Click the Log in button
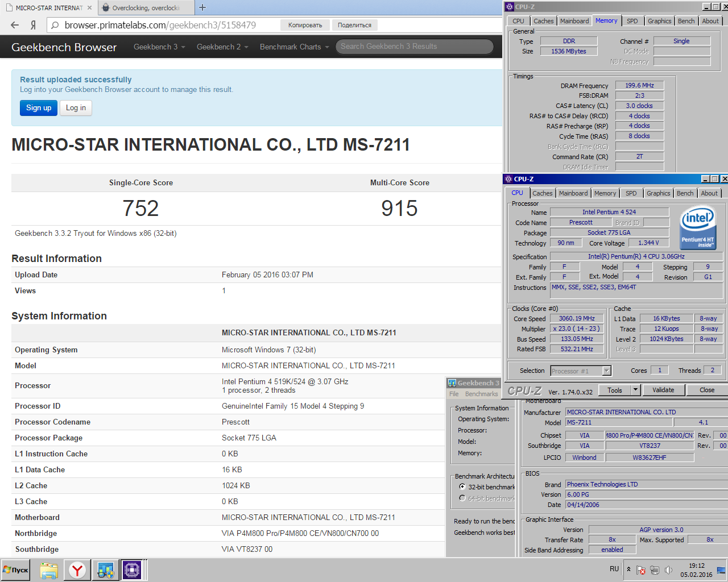 (76, 108)
